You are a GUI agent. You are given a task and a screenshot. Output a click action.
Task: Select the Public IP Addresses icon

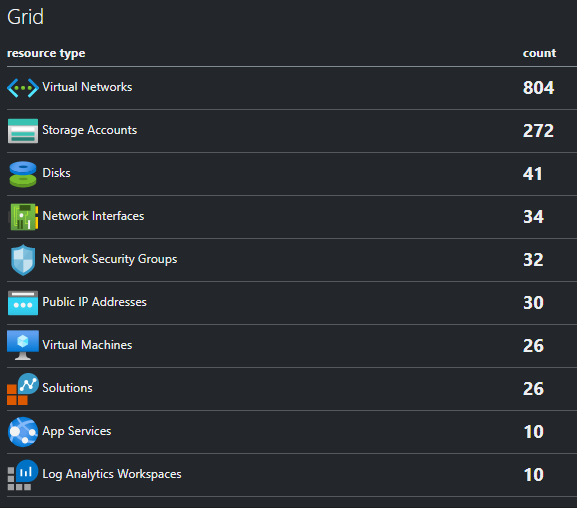[23, 303]
